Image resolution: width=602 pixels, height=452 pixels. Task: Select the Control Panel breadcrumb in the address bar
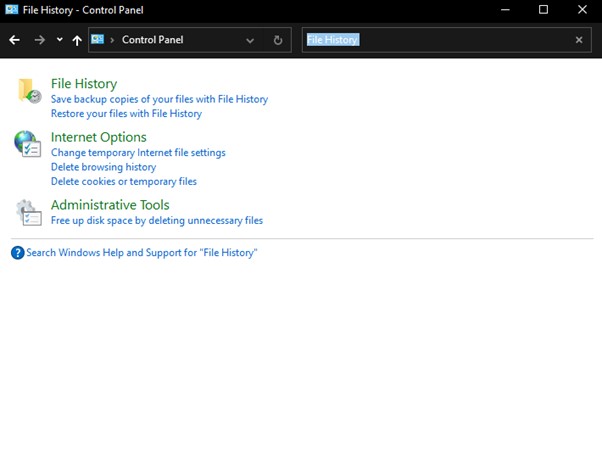pos(152,40)
